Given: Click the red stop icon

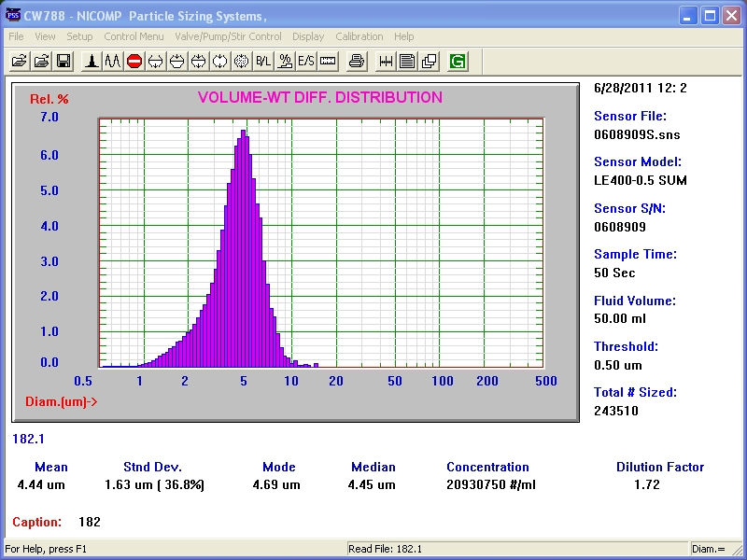Looking at the screenshot, I should (134, 62).
